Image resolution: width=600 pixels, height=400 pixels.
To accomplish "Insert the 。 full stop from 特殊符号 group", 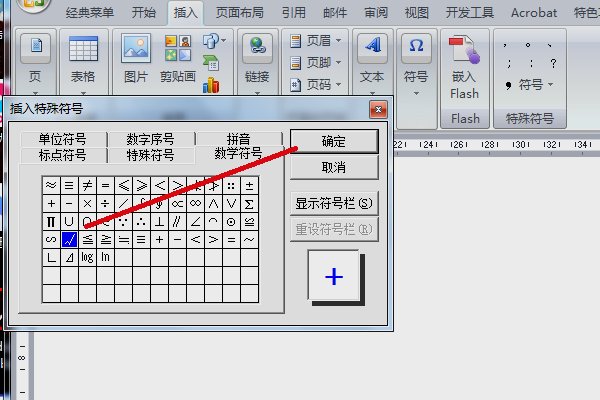I will tap(528, 45).
